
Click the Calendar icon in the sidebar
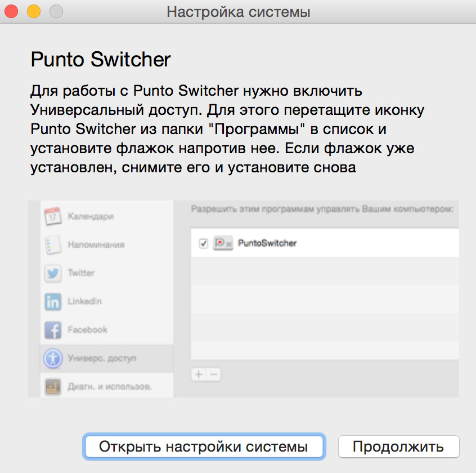[52, 216]
